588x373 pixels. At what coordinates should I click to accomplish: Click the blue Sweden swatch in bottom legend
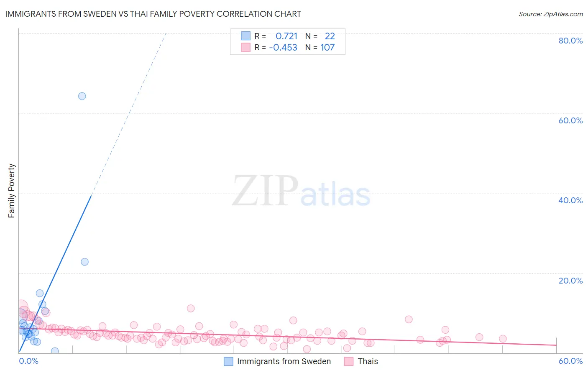click(228, 361)
